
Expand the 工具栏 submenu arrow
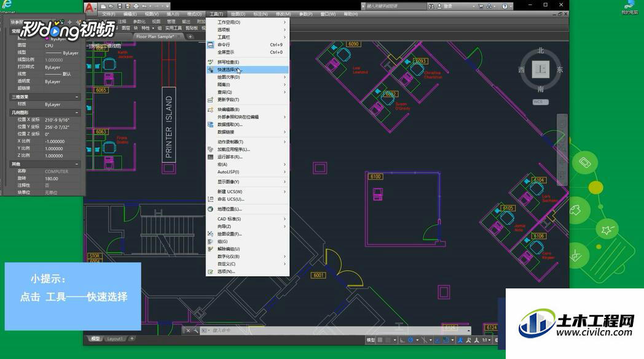point(285,37)
